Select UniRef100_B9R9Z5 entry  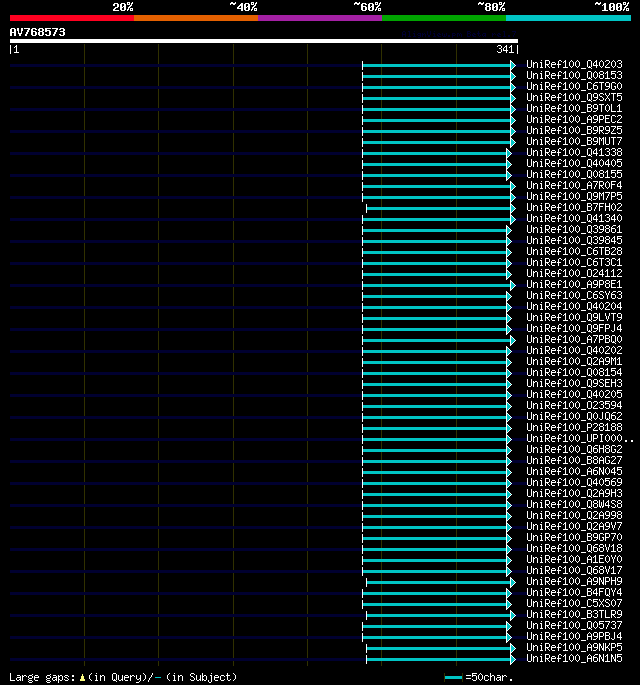coord(574,131)
